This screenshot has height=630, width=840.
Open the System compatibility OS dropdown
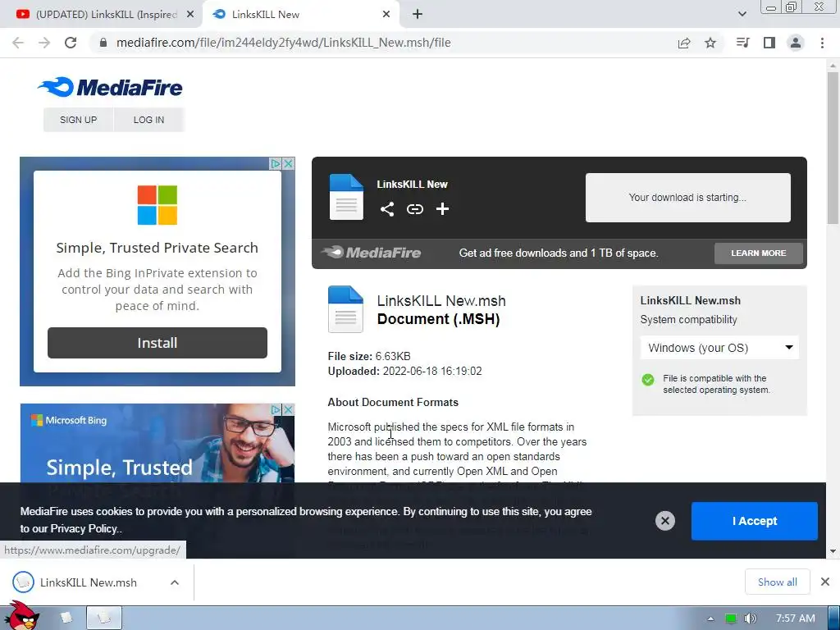coord(719,348)
